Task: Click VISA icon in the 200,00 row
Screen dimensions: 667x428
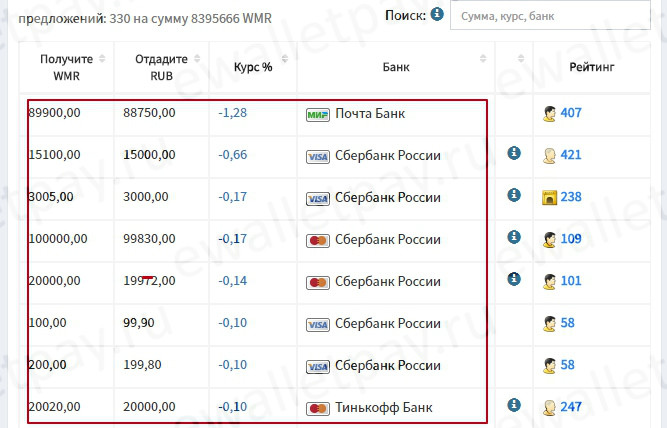Action: tap(318, 367)
